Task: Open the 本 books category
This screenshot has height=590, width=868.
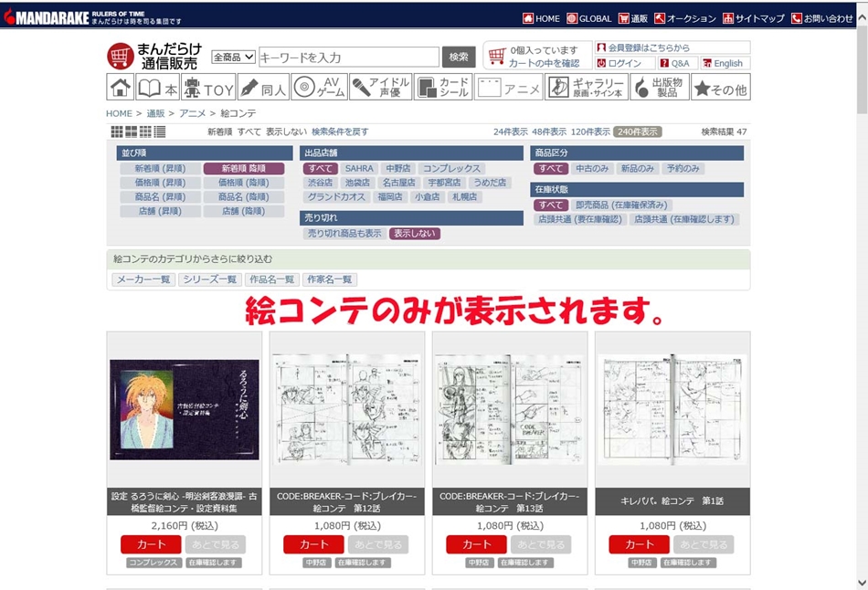Action: point(158,87)
